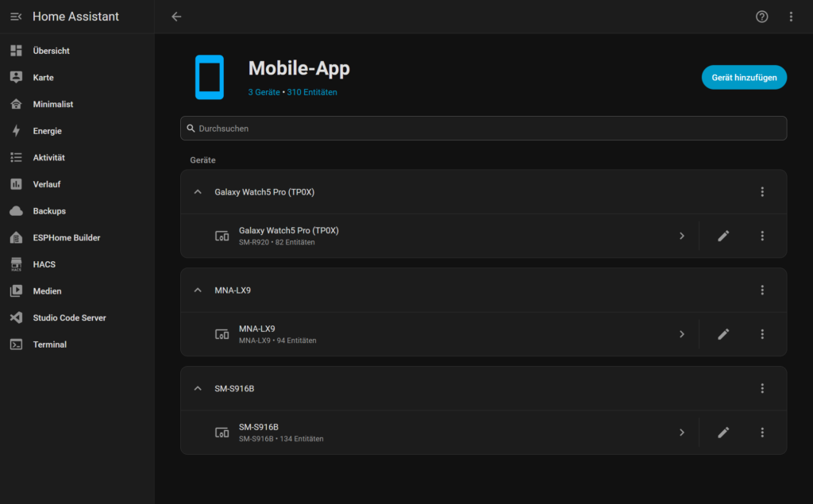Click the Geräte section heading
813x504 pixels.
(x=202, y=160)
